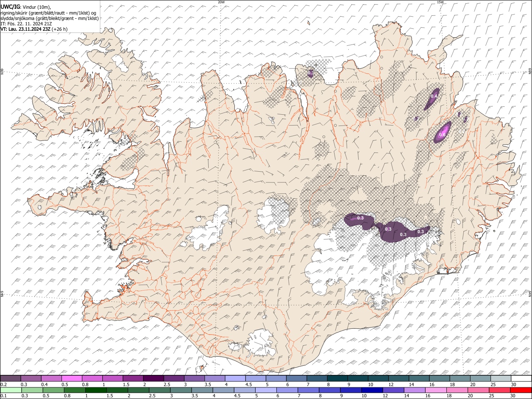Click the red-pink 25–30 swatch in lower legend row
The height and width of the screenshot is (399, 532).
[x=499, y=390]
